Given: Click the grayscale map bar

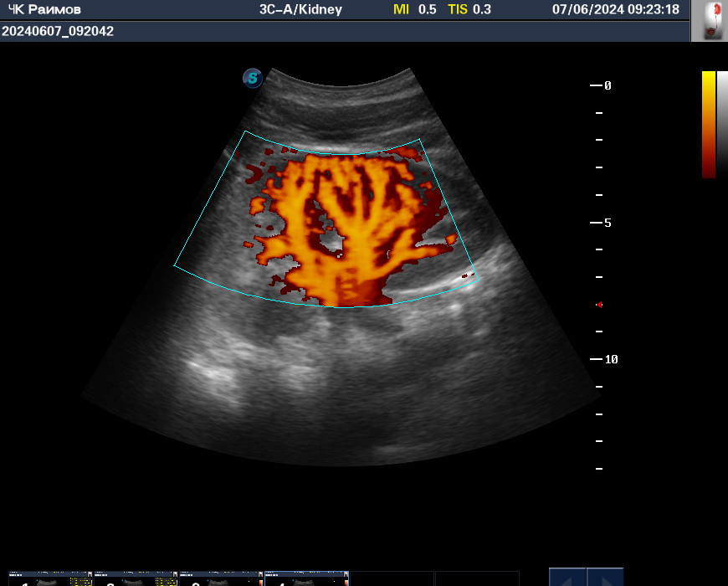Looking at the screenshot, I should point(722,125).
